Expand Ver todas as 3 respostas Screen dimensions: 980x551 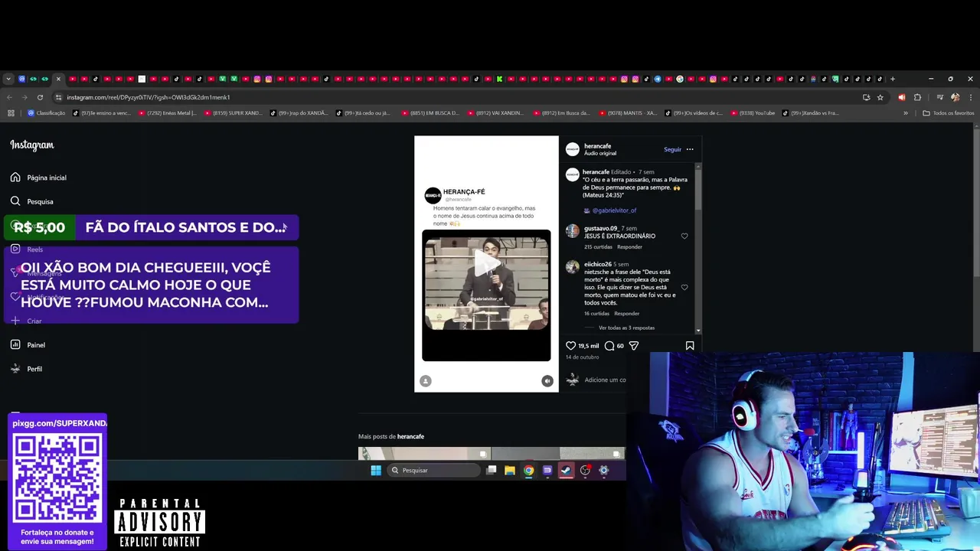pyautogui.click(x=626, y=328)
